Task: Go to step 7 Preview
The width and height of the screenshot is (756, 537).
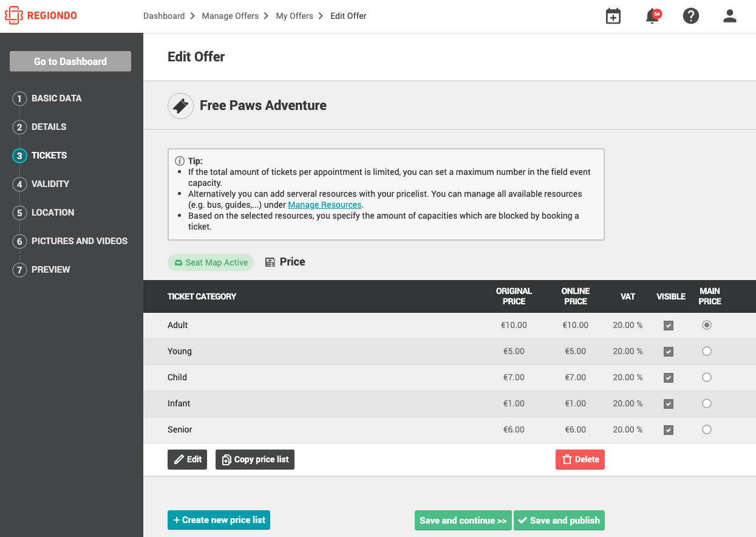Action: coord(42,270)
